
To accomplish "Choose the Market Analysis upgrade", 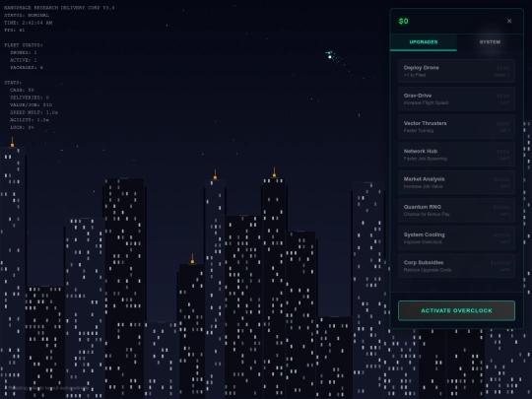I will pos(456,182).
